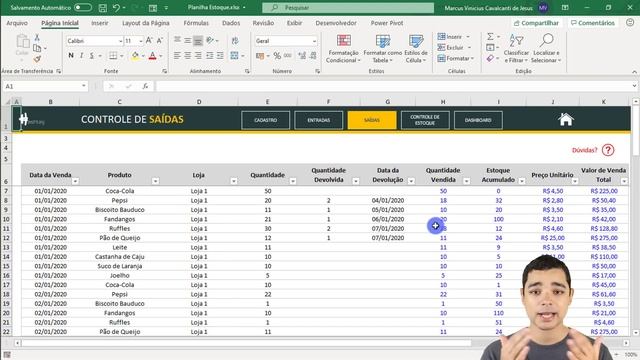This screenshot has width=640, height=360.
Task: Click the accounting number format icon
Action: click(x=260, y=56)
